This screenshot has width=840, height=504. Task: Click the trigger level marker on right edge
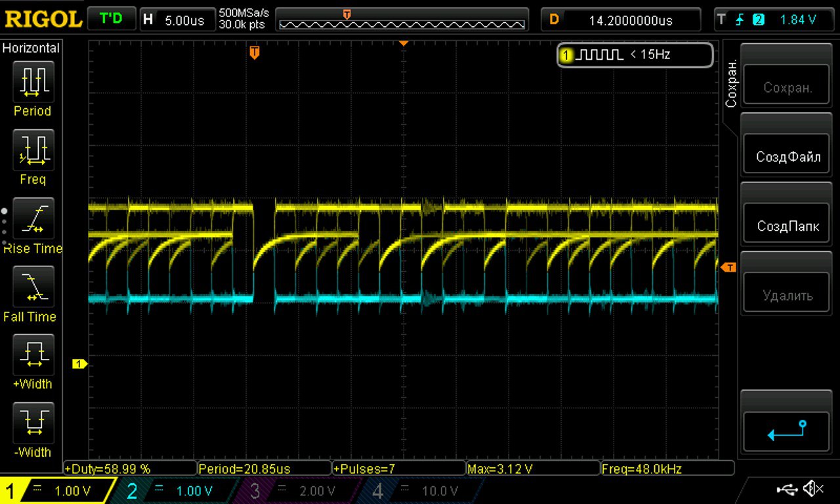click(x=728, y=267)
